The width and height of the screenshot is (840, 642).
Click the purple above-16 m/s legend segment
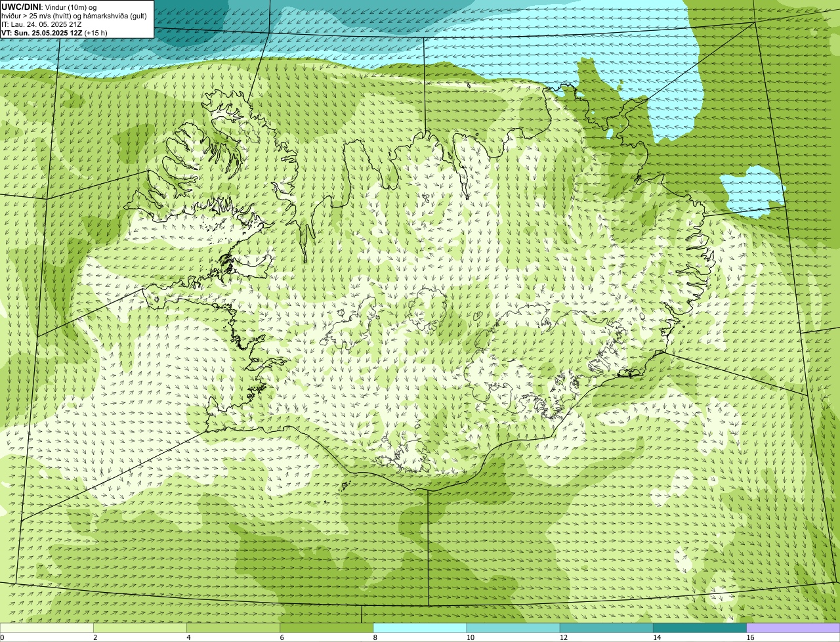(x=793, y=628)
